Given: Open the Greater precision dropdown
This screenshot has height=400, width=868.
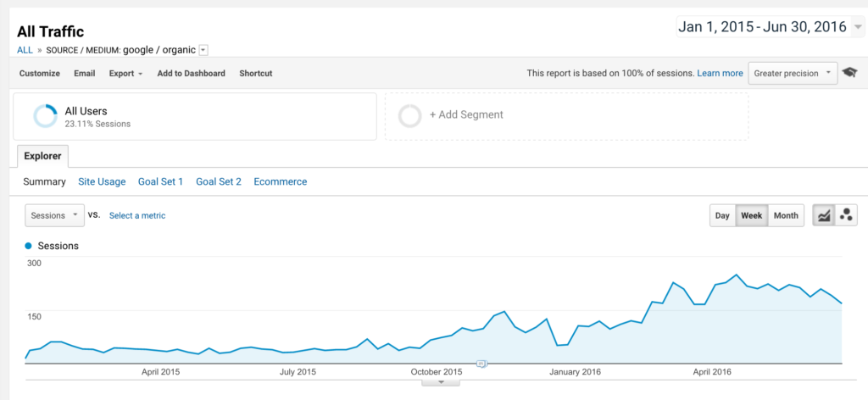Looking at the screenshot, I should pyautogui.click(x=793, y=73).
